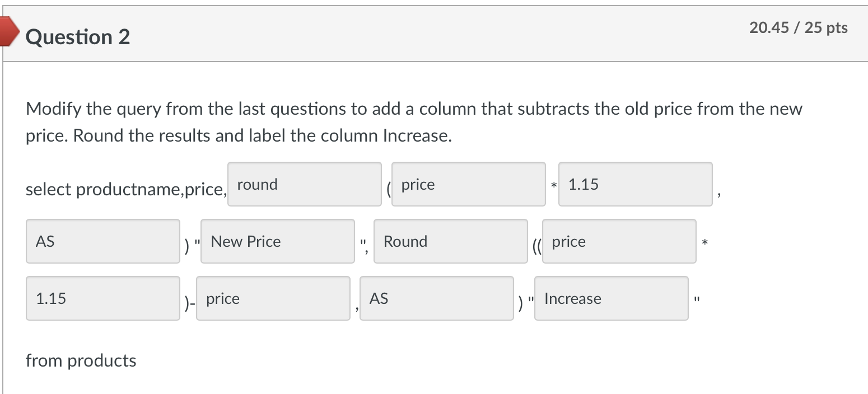Screen dimensions: 868x394
Task: Click the 'from products' line
Action: pyautogui.click(x=81, y=360)
